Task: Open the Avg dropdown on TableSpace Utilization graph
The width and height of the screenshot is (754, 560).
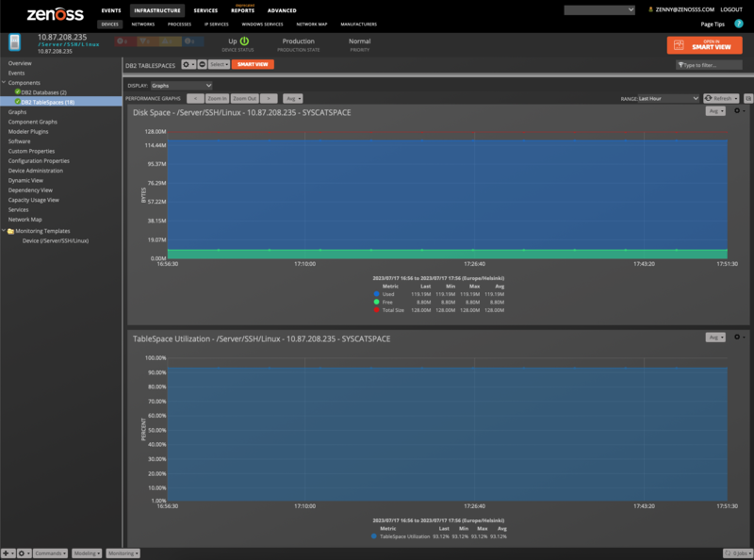Action: click(715, 338)
